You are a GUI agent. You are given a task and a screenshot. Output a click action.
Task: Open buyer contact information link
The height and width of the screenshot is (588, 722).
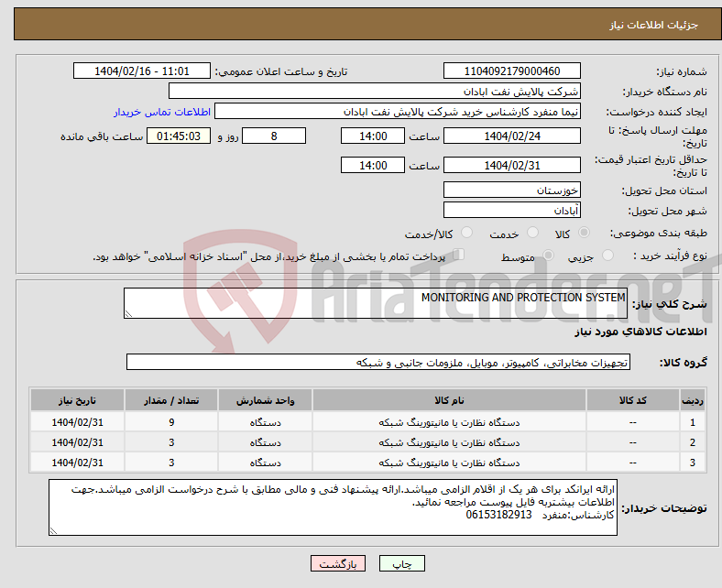tap(162, 112)
